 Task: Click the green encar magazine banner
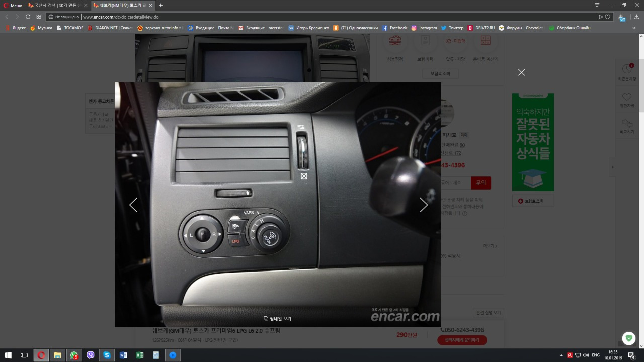pos(533,142)
